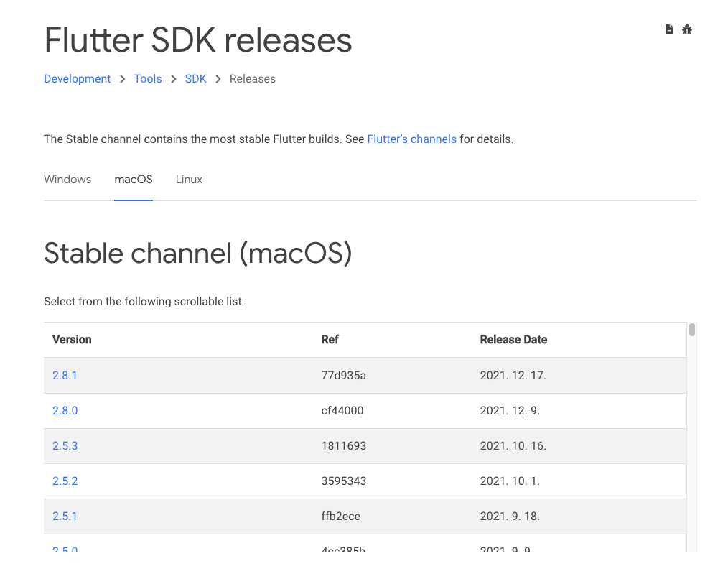Select ref hash ffb2ece
Viewport: 728px width, 579px height.
(341, 517)
